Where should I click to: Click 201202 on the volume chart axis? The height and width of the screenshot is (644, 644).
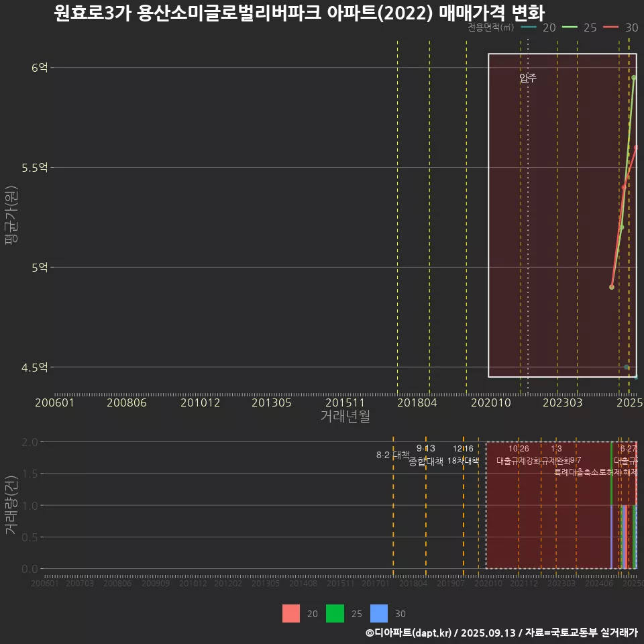click(228, 583)
